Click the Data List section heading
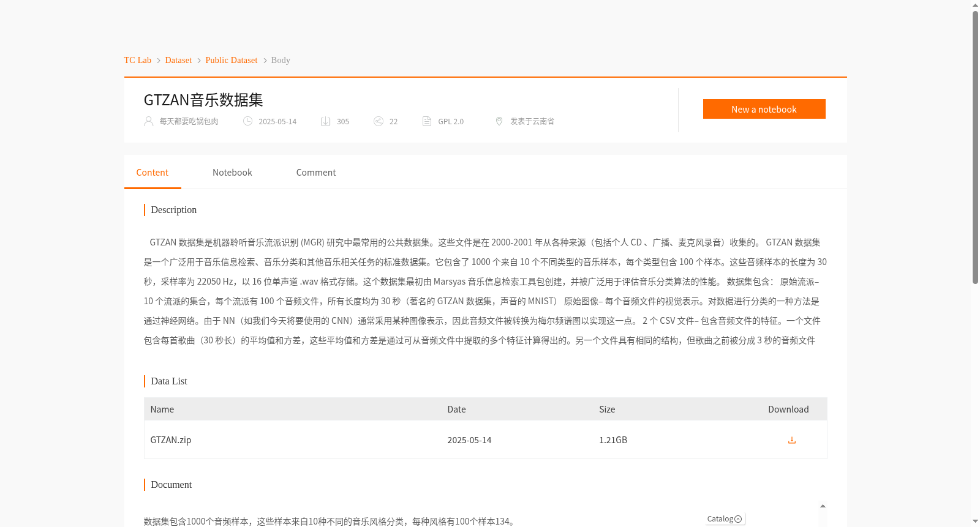The image size is (980, 527). (169, 381)
